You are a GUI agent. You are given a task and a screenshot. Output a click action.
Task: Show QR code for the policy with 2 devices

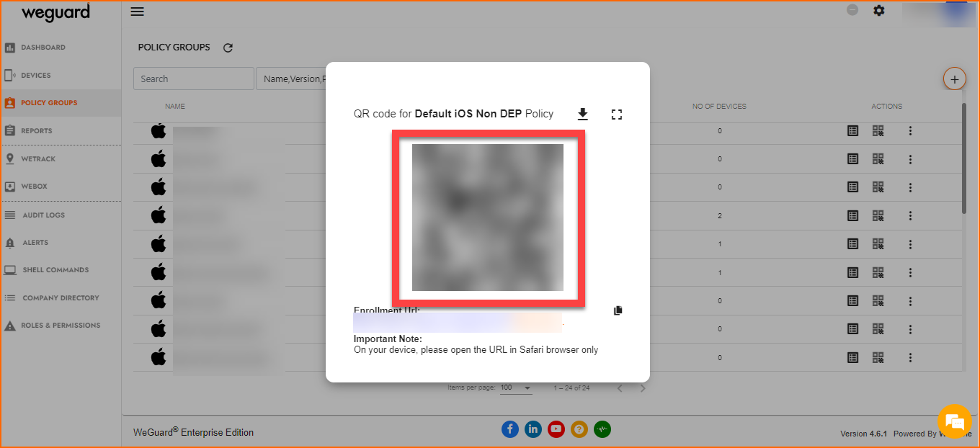pyautogui.click(x=878, y=215)
